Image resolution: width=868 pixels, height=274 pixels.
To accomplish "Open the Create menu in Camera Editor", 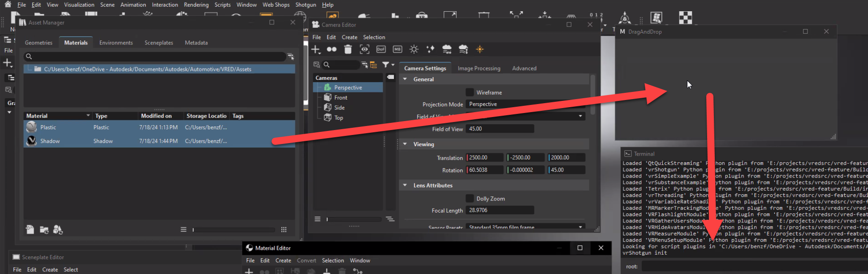I will point(350,37).
